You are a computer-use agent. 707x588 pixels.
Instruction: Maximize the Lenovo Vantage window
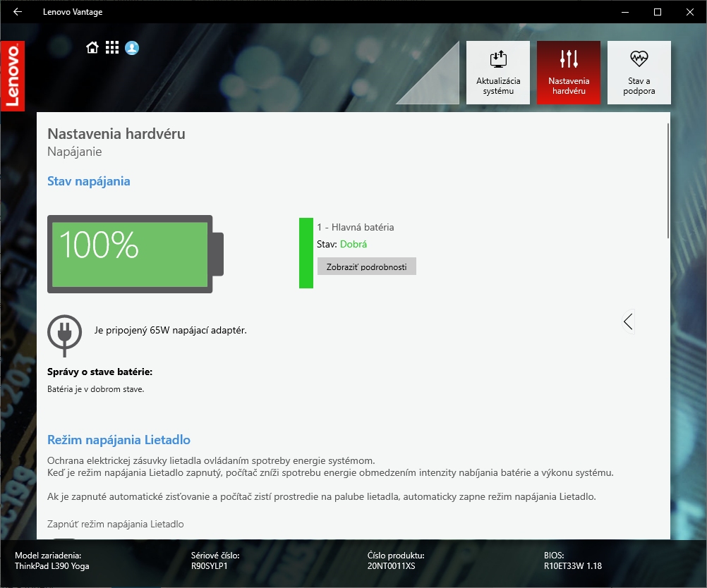[658, 12]
